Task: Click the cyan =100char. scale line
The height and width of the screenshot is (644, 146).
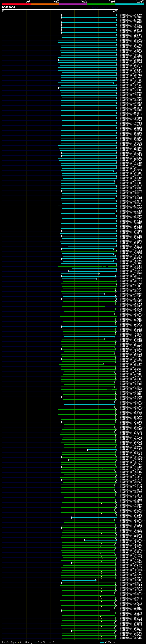Action: tap(102, 642)
